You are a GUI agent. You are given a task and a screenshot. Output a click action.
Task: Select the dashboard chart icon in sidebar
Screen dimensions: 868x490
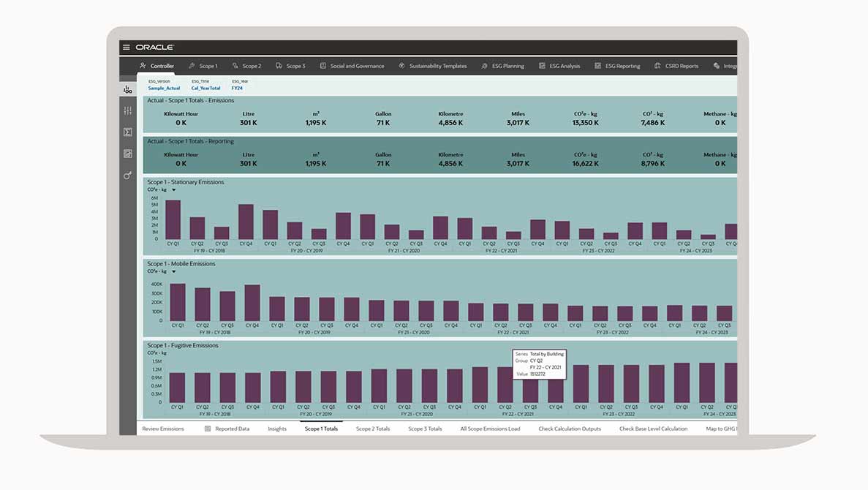tap(128, 89)
